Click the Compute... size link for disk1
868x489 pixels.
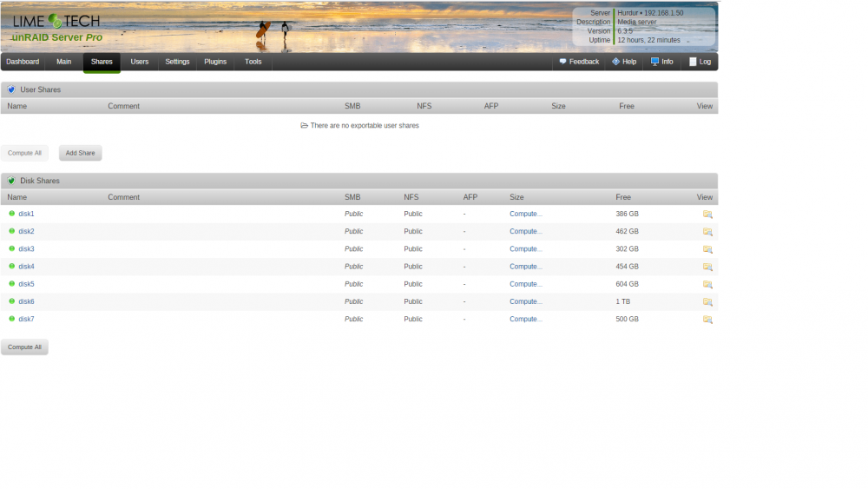coord(526,214)
